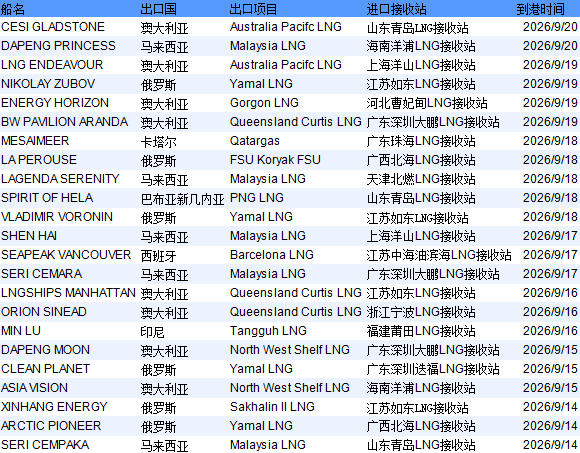580x453 pixels.
Task: Click Queensland Curtis LNG in ORION SINEAD row
Action: coord(296,312)
